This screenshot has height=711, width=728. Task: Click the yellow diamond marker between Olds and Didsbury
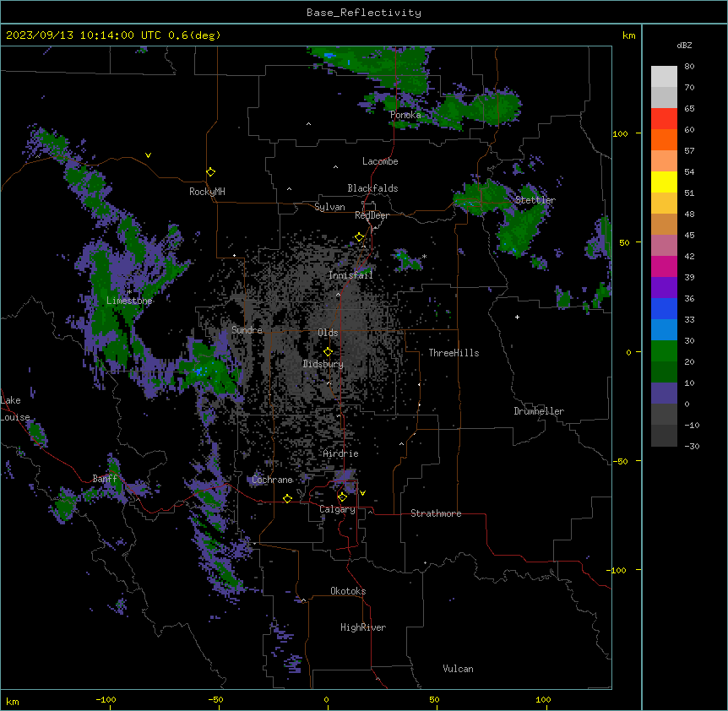click(329, 352)
